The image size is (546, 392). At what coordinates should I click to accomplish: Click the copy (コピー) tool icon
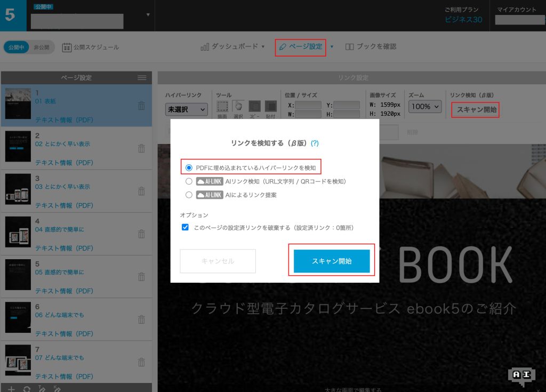coord(255,107)
